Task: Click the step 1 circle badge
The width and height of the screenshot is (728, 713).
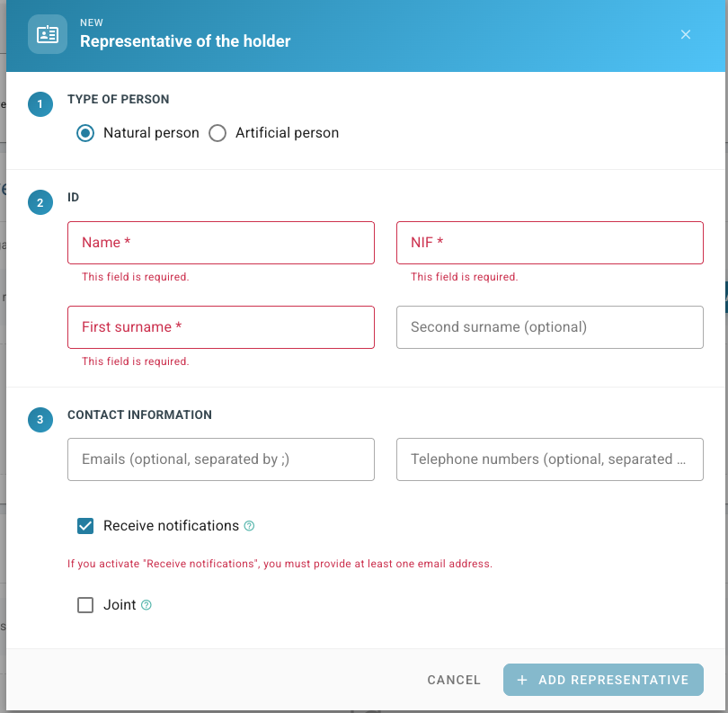Action: (40, 104)
